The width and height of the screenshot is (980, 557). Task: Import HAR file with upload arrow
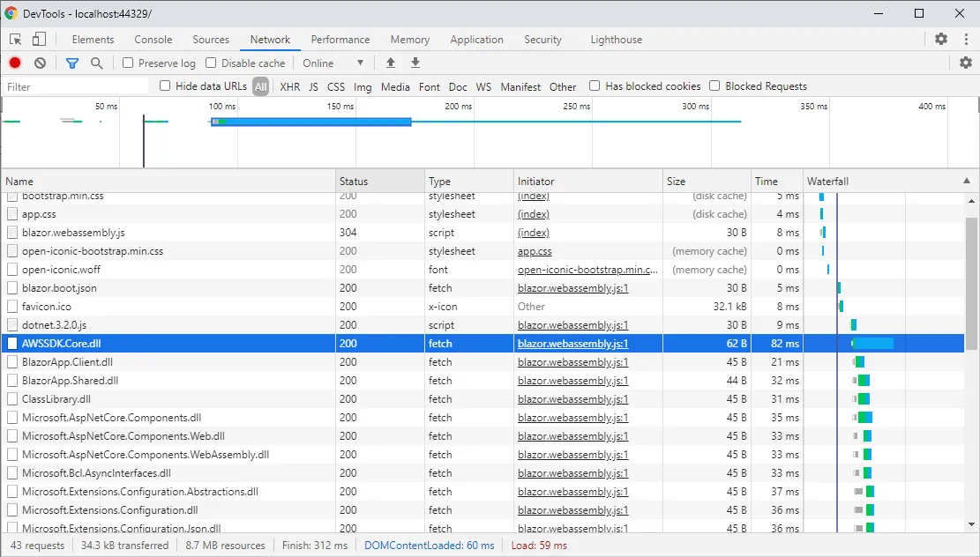391,63
